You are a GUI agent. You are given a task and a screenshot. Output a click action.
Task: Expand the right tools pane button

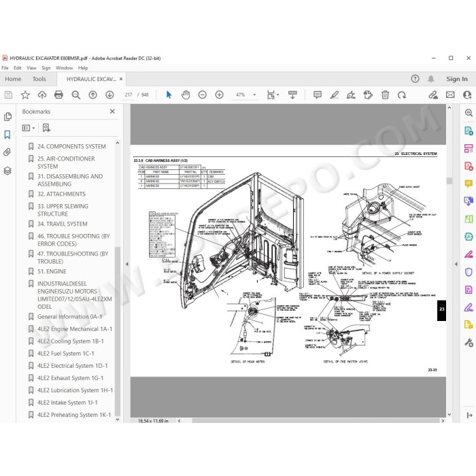[469, 415]
